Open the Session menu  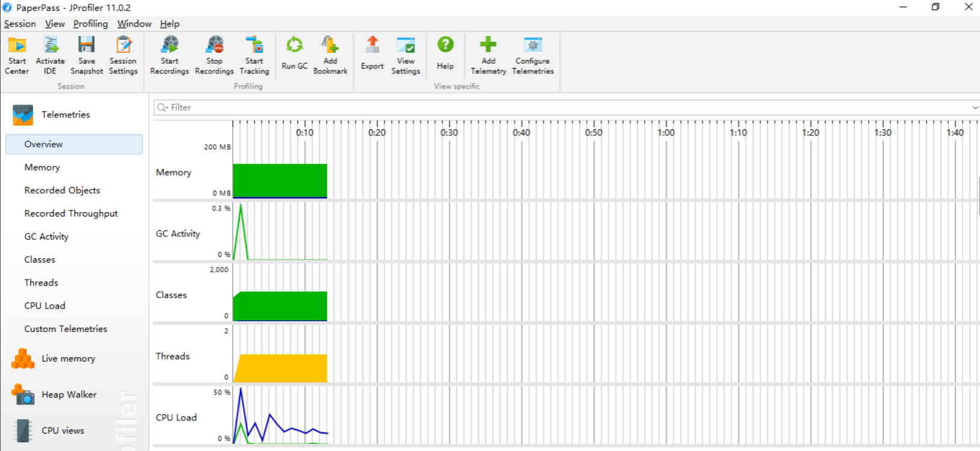20,24
